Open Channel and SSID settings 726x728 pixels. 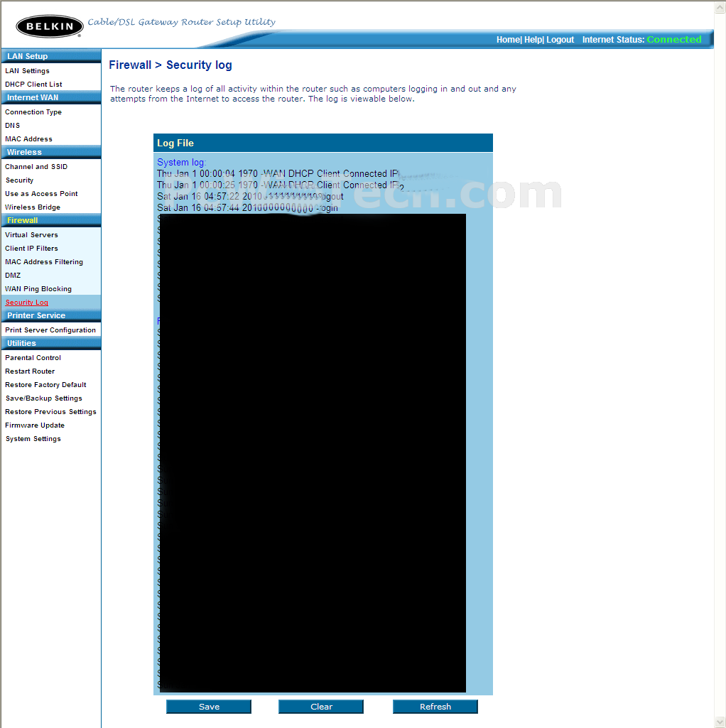tap(36, 167)
